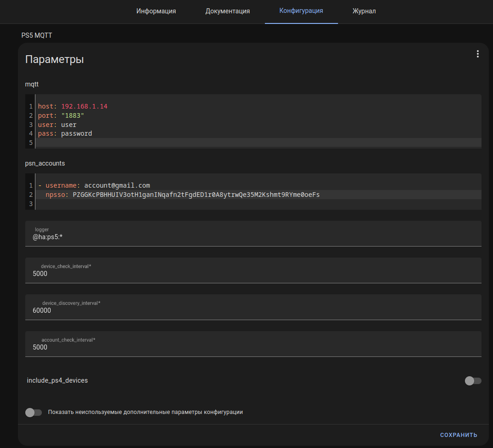The height and width of the screenshot is (448, 493).
Task: Select the device_discovery_interval field
Action: [x=253, y=310]
